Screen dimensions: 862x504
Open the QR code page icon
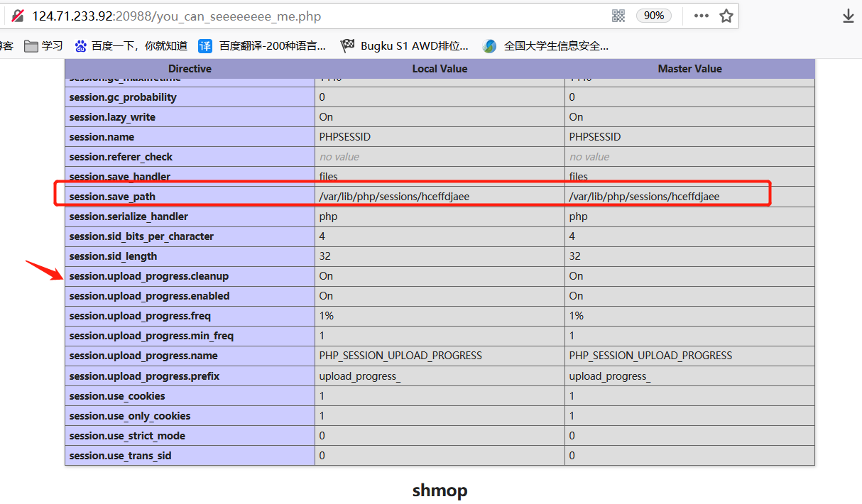click(x=618, y=16)
